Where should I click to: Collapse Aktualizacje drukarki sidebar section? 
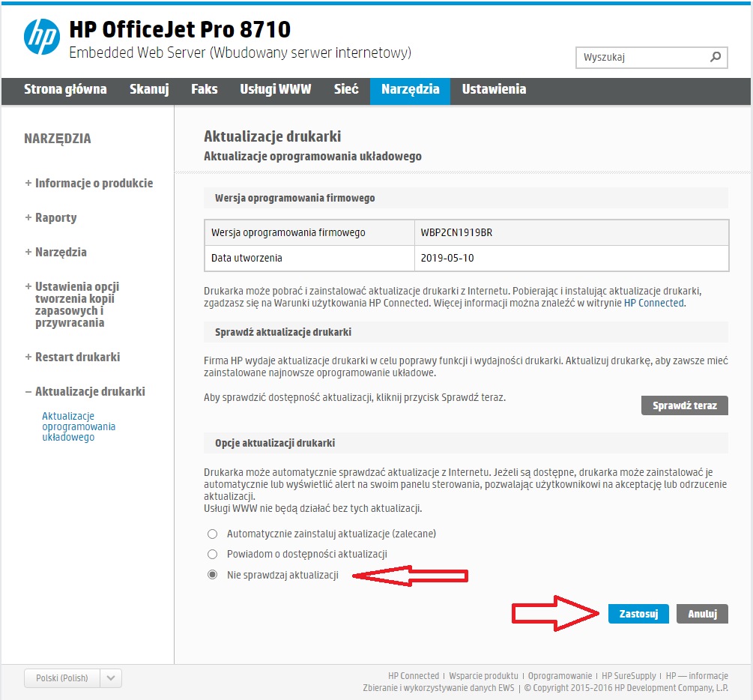[x=85, y=391]
